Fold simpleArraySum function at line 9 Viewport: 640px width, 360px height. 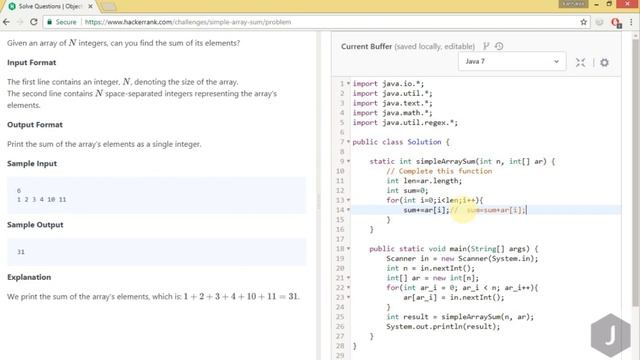tap(348, 161)
